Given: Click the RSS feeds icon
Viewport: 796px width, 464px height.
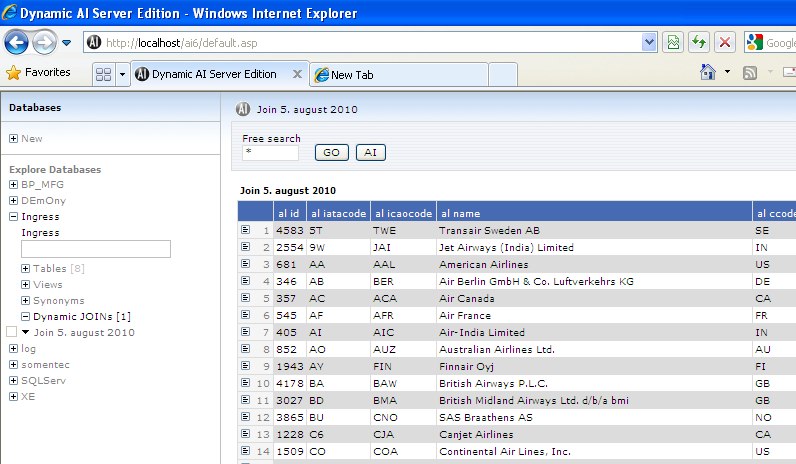Looking at the screenshot, I should pos(750,73).
